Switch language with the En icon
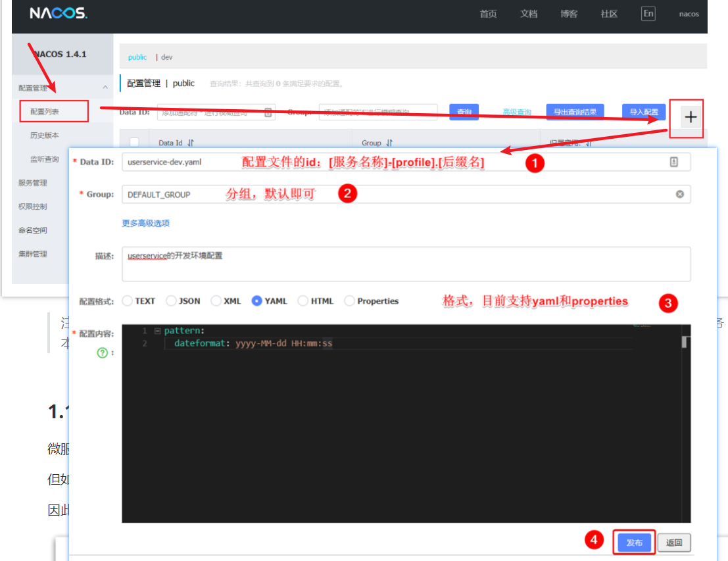This screenshot has height=561, width=728. (x=648, y=13)
